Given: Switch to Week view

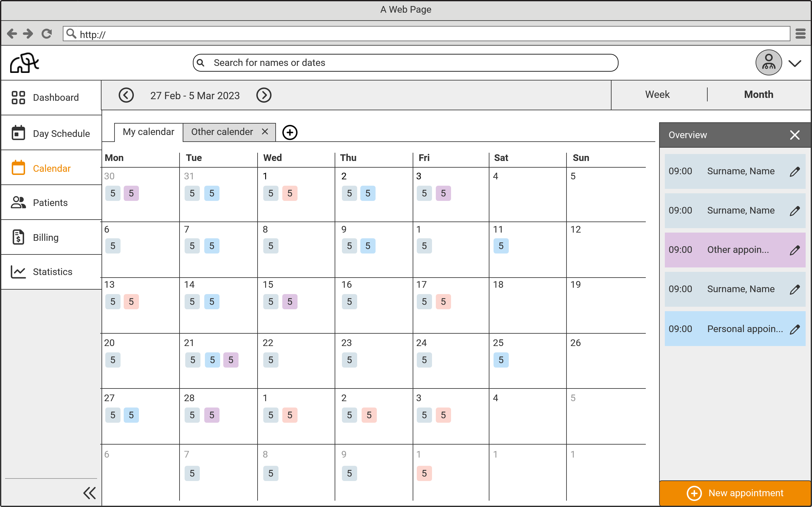Looking at the screenshot, I should coord(657,94).
